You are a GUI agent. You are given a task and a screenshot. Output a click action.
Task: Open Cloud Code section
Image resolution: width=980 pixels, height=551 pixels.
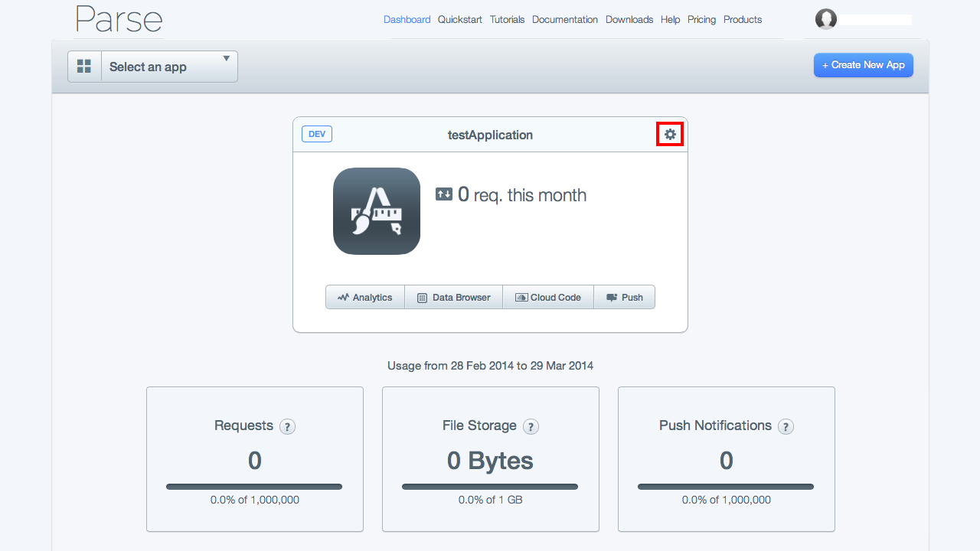point(548,297)
